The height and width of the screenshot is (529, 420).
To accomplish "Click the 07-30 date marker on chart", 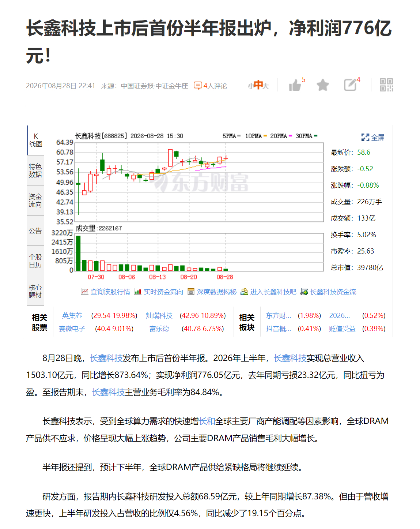I will click(x=96, y=277).
